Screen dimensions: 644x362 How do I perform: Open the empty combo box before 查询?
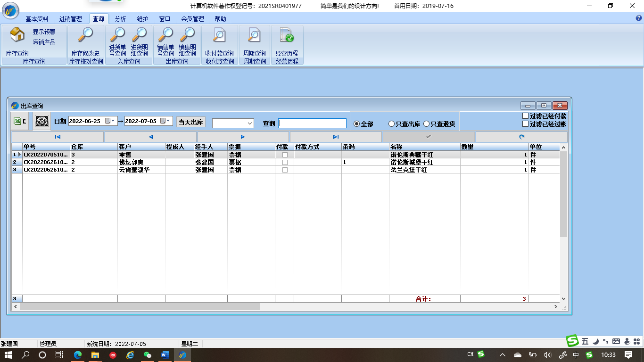point(233,123)
